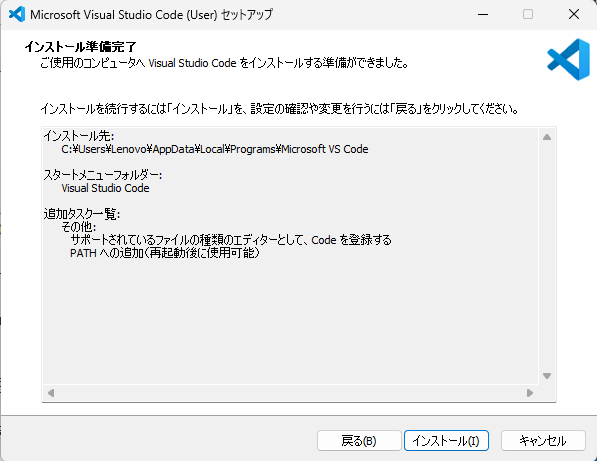The height and width of the screenshot is (461, 597).
Task: Click the subtitle about Visual Studio Code をインストールする準備
Action: pos(225,63)
